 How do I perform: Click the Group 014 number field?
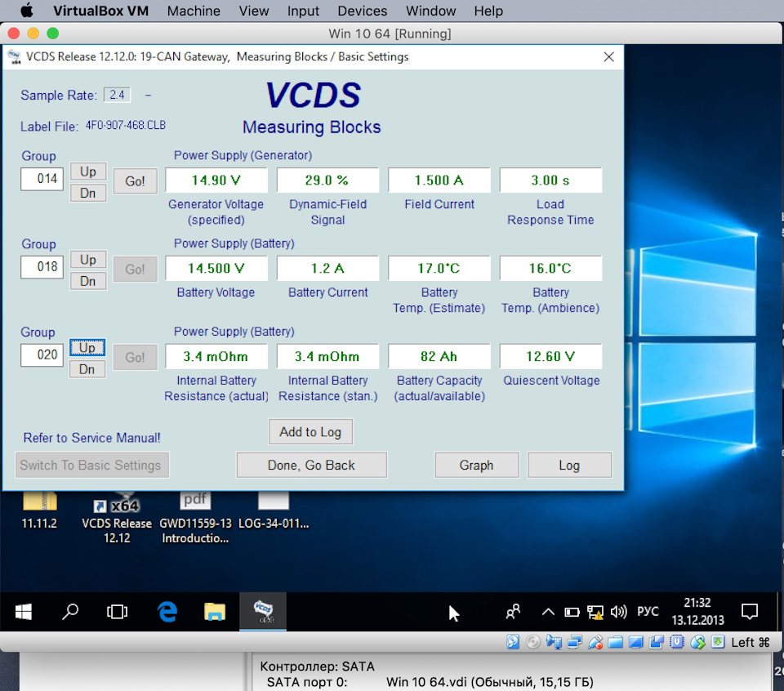point(42,179)
